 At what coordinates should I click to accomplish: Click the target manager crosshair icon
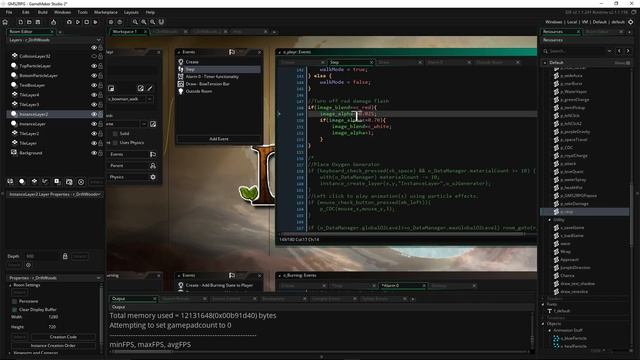(631, 22)
